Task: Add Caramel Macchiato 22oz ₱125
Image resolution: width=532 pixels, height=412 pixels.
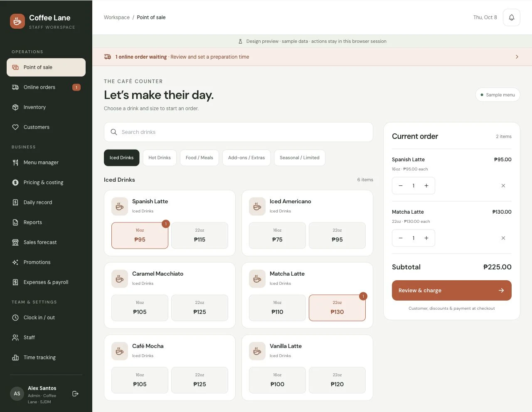Action: (199, 308)
